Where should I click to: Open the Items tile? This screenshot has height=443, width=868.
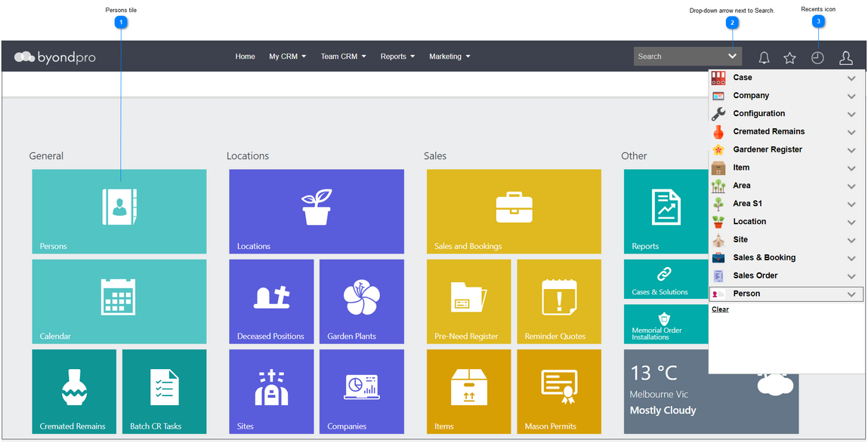469,392
